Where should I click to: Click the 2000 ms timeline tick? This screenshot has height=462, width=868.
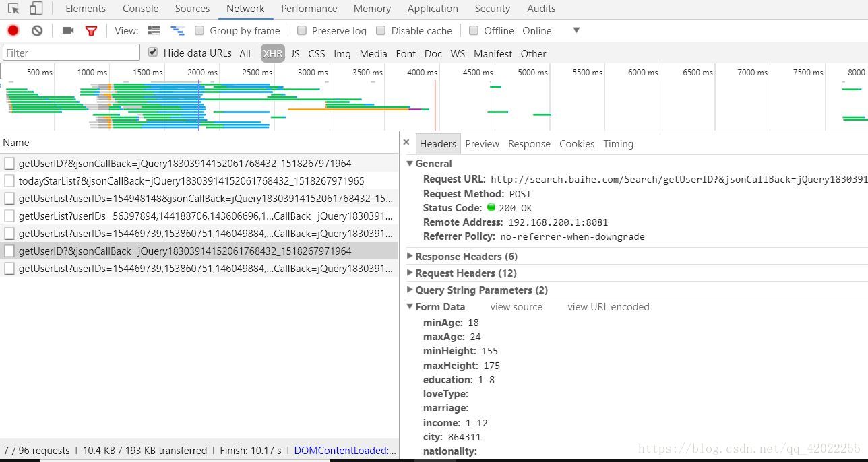202,73
